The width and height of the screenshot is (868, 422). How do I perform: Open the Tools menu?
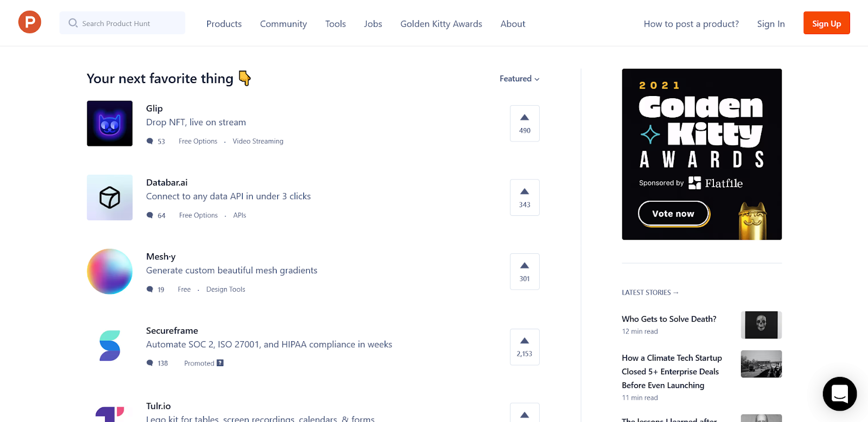point(335,24)
